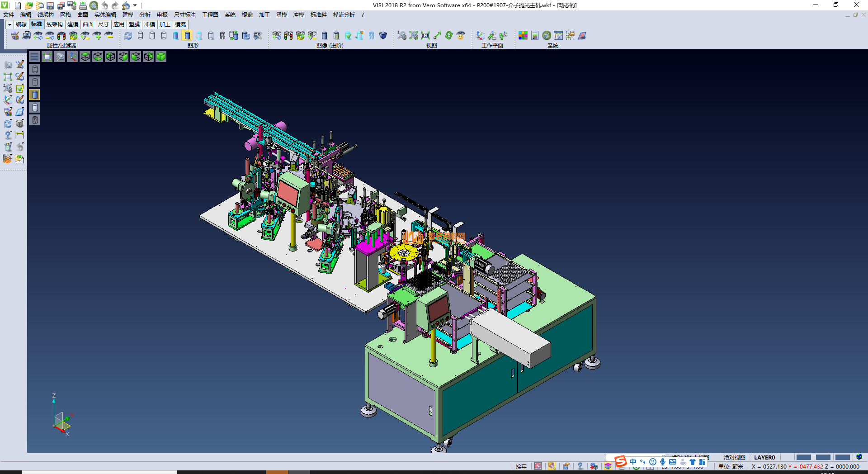Click the traffic light filter icon in 属性/过滤器

point(61,35)
